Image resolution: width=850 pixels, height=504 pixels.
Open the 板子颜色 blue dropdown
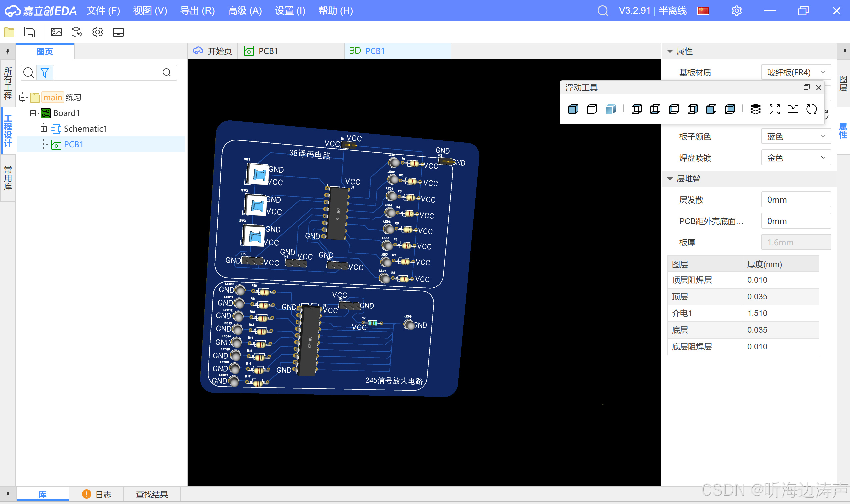pyautogui.click(x=796, y=136)
